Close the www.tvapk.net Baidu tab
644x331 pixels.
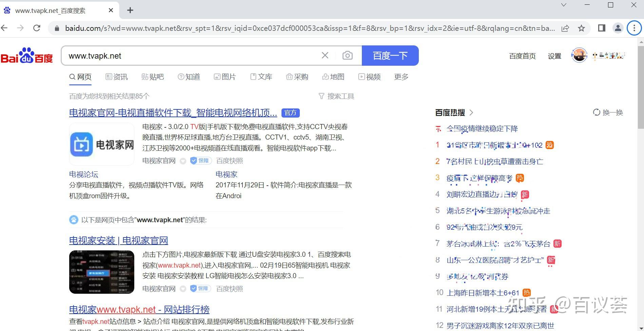111,10
